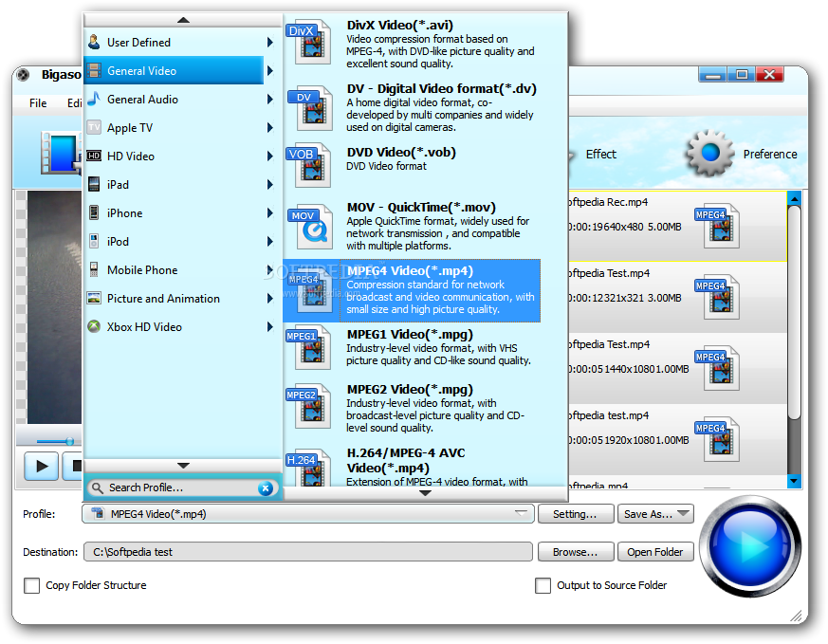Click the H.264 AVC format icon
Screen dimensions: 828x644
point(309,468)
